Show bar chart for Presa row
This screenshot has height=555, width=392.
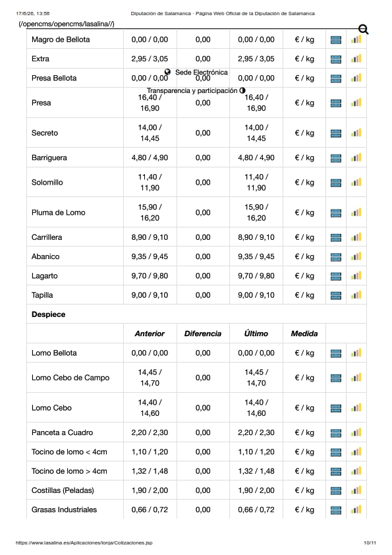(356, 103)
